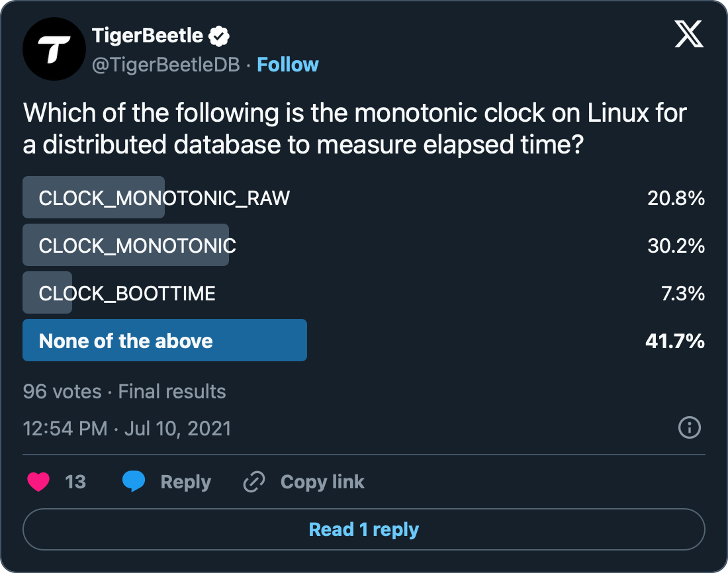Like the tweet with the heart icon
Screen dimensions: 728x573
[x=38, y=482]
